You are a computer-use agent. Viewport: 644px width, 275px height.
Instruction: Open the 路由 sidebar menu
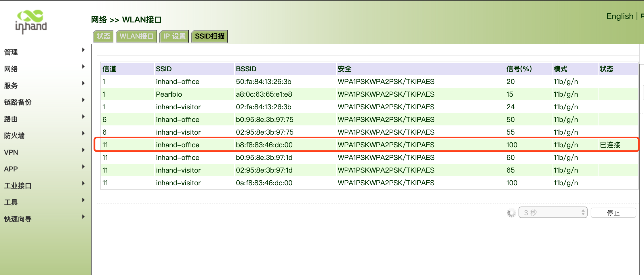tap(11, 119)
